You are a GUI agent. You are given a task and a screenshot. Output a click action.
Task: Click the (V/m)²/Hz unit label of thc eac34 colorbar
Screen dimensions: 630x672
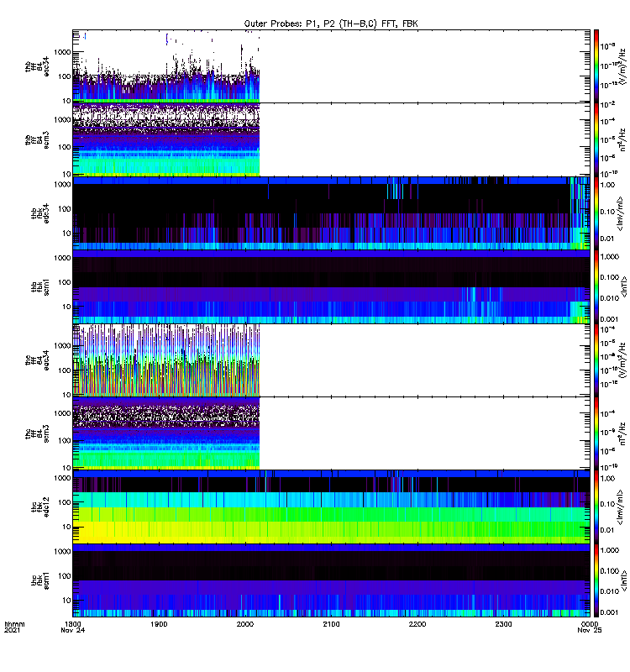click(622, 361)
